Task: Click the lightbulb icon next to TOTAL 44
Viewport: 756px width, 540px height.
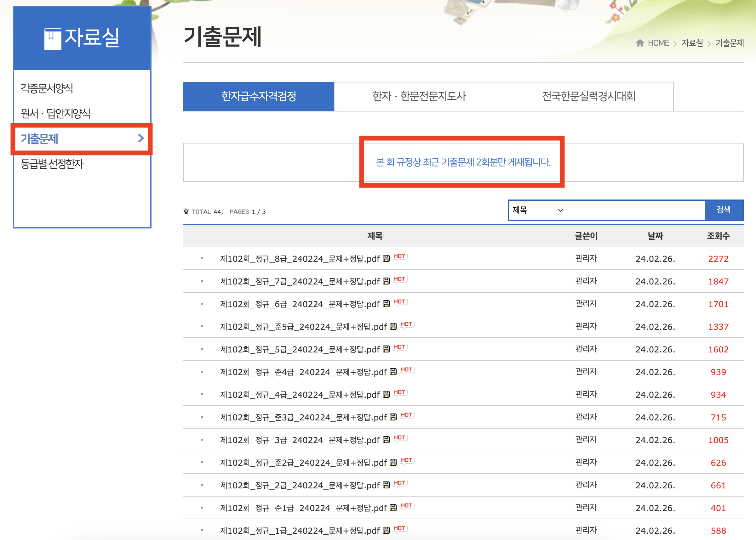Action: click(x=186, y=211)
